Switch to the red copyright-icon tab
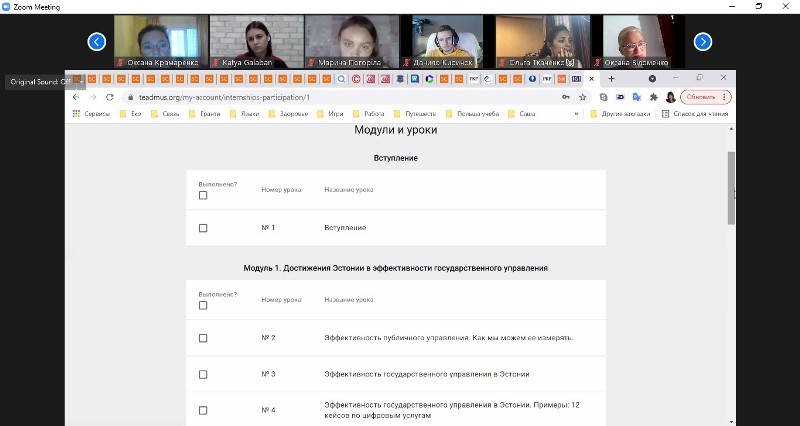This screenshot has width=800, height=426. pyautogui.click(x=356, y=79)
